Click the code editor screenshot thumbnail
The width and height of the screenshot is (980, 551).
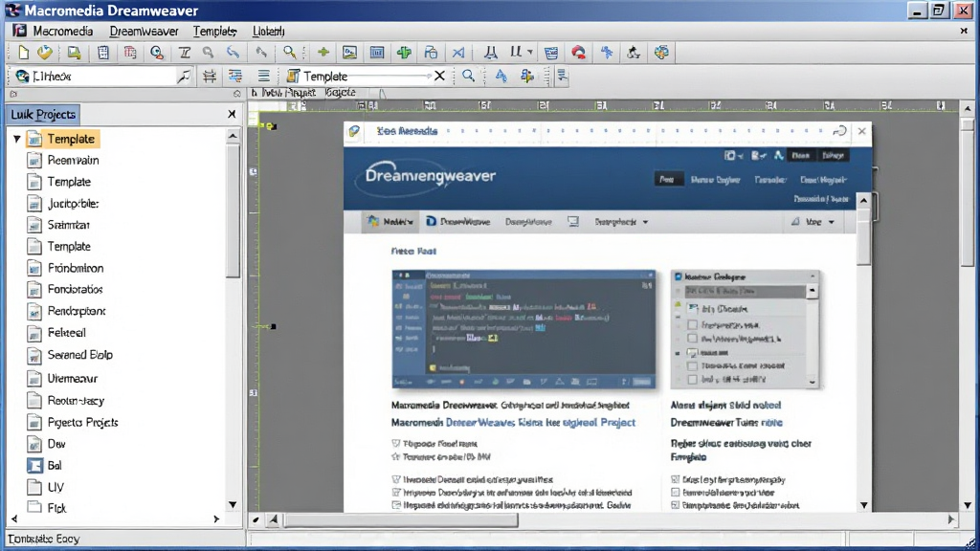(x=523, y=329)
